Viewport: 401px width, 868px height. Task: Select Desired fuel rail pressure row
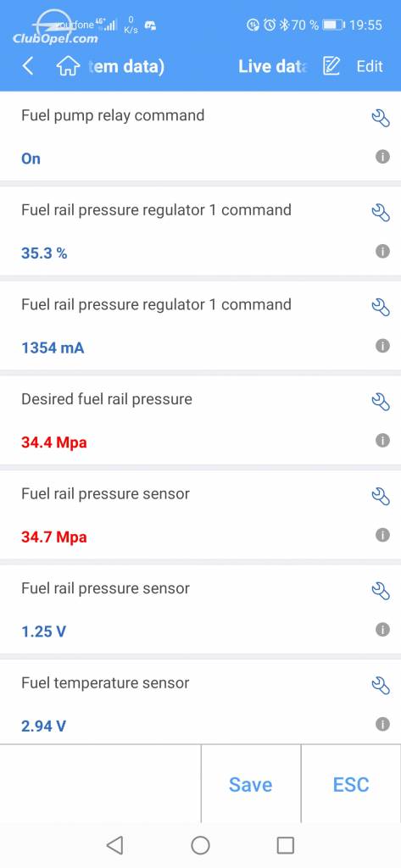click(x=200, y=420)
